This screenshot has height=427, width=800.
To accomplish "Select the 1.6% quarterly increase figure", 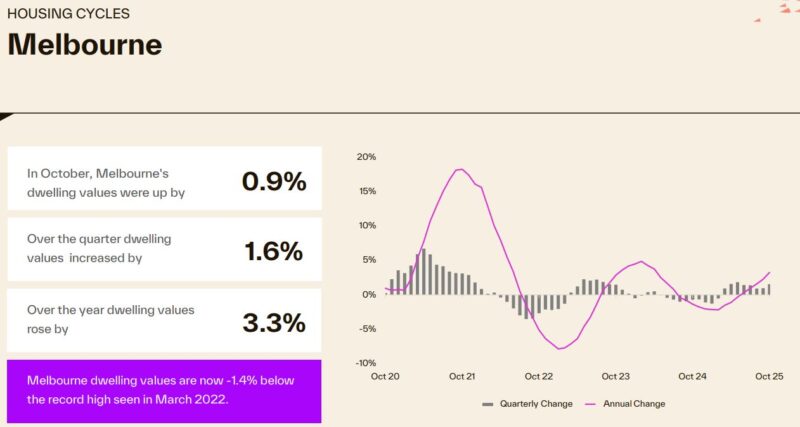I will pos(274,251).
